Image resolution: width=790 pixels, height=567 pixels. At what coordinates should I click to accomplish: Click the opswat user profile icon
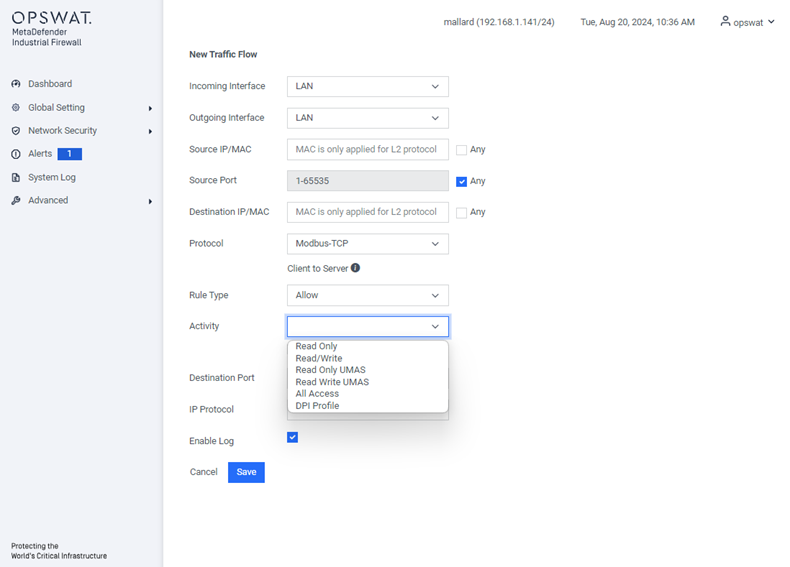coord(725,21)
